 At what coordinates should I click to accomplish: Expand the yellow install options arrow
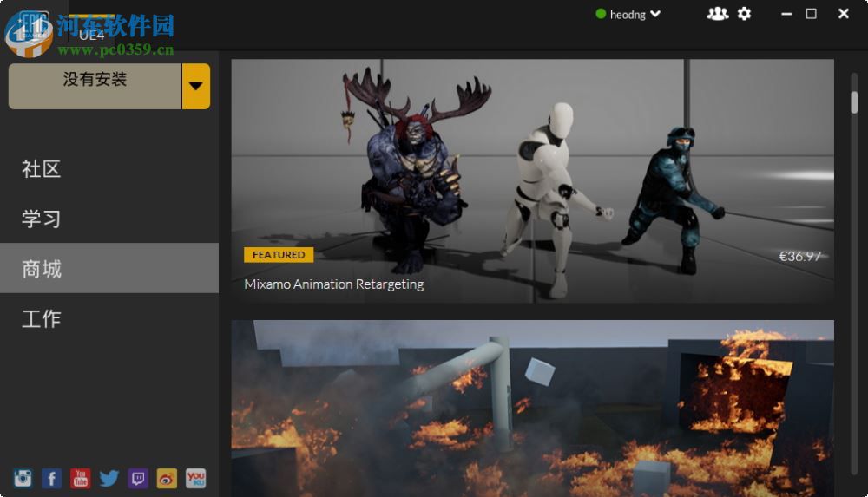196,86
